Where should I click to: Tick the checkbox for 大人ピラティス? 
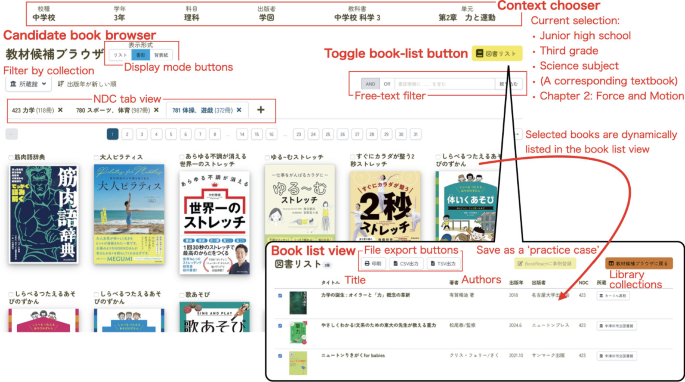(97, 157)
